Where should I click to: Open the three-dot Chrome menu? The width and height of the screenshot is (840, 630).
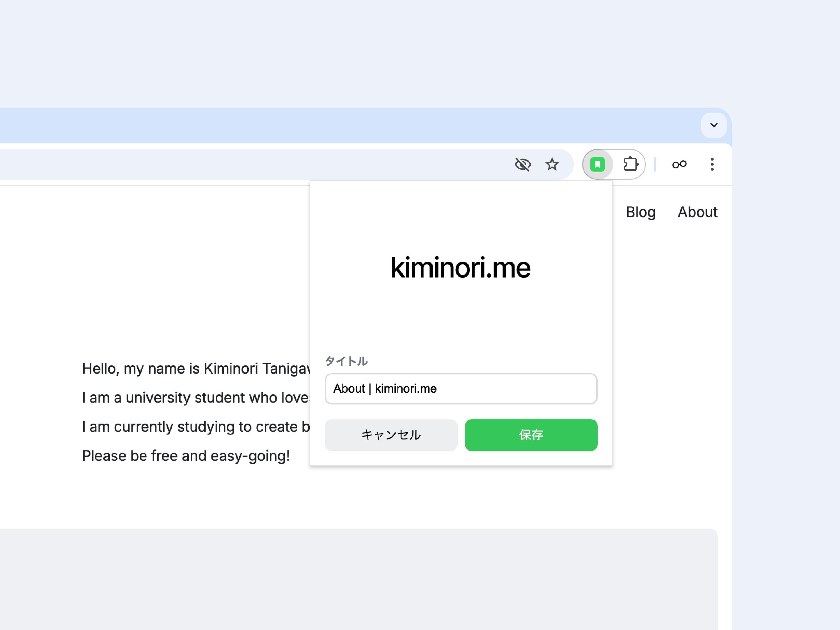712,164
